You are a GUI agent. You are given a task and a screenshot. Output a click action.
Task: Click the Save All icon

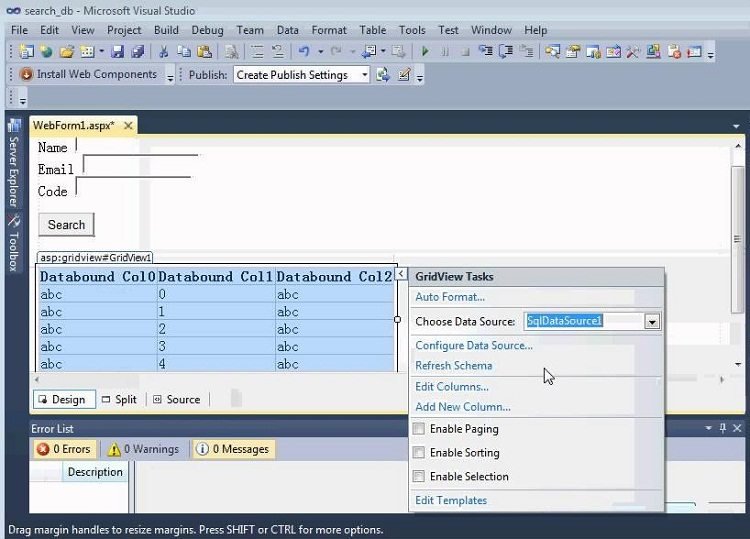pos(138,51)
